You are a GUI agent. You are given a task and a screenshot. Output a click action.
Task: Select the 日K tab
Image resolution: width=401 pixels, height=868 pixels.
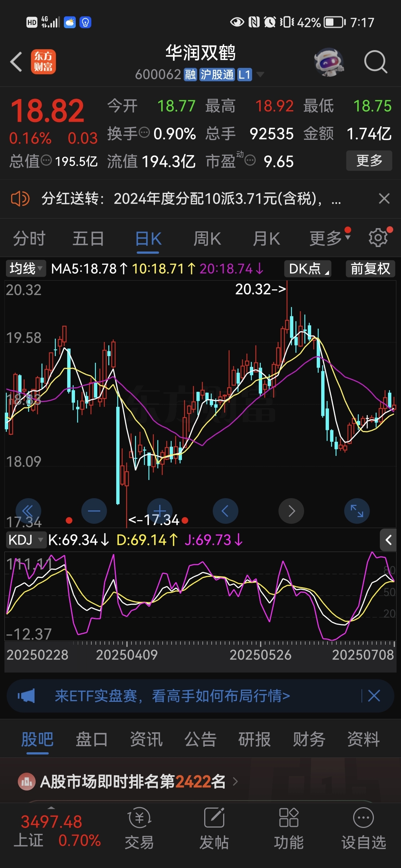[148, 239]
